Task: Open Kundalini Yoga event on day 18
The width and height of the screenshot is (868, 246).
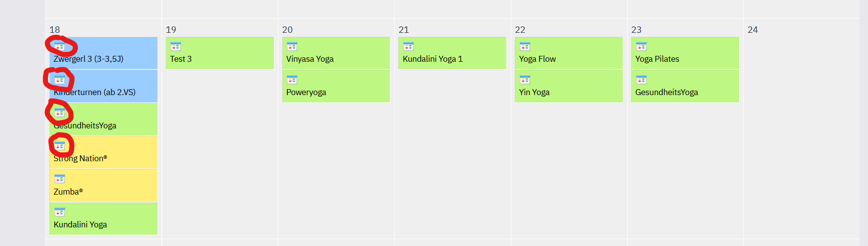Action: tap(80, 224)
